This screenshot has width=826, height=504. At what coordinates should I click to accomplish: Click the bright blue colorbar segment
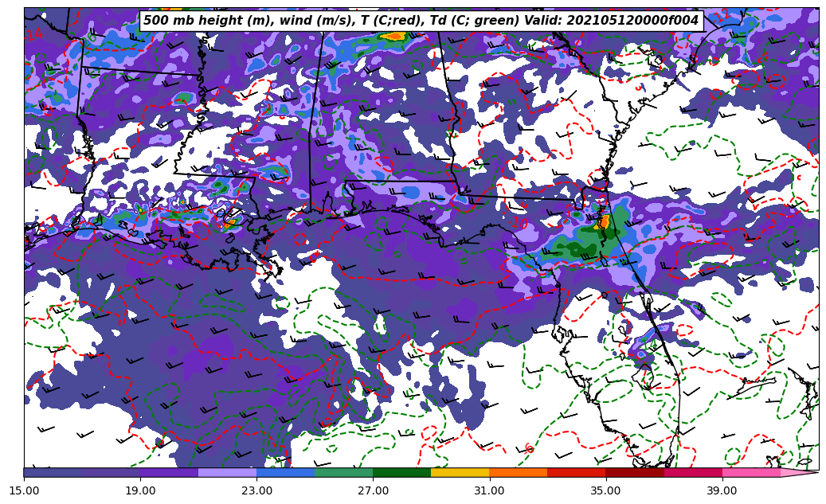[x=285, y=472]
